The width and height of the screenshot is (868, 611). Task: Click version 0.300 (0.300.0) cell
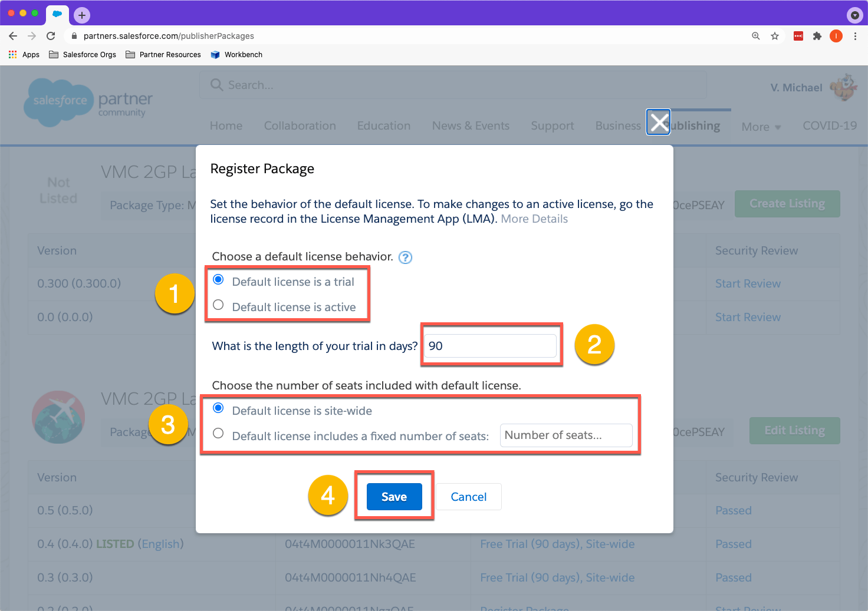tap(79, 283)
